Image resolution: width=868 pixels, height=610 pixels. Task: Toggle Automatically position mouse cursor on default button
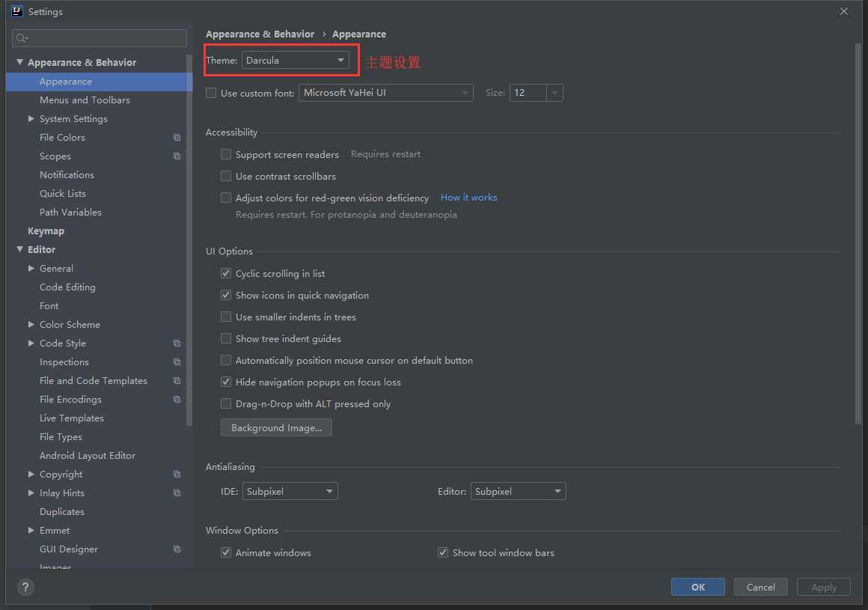pyautogui.click(x=226, y=360)
